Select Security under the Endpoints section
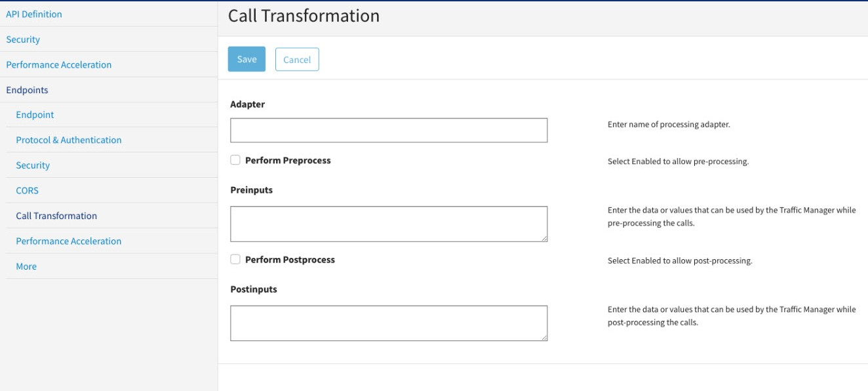 click(33, 165)
